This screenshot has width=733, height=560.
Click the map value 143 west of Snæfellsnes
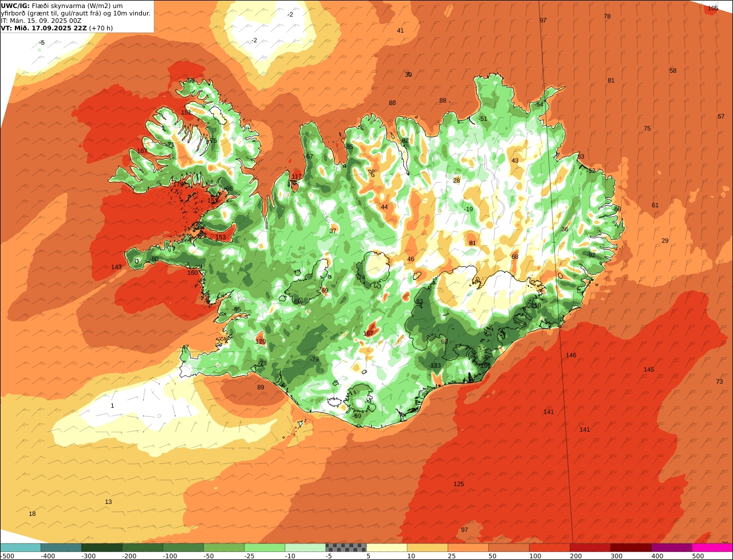[116, 267]
